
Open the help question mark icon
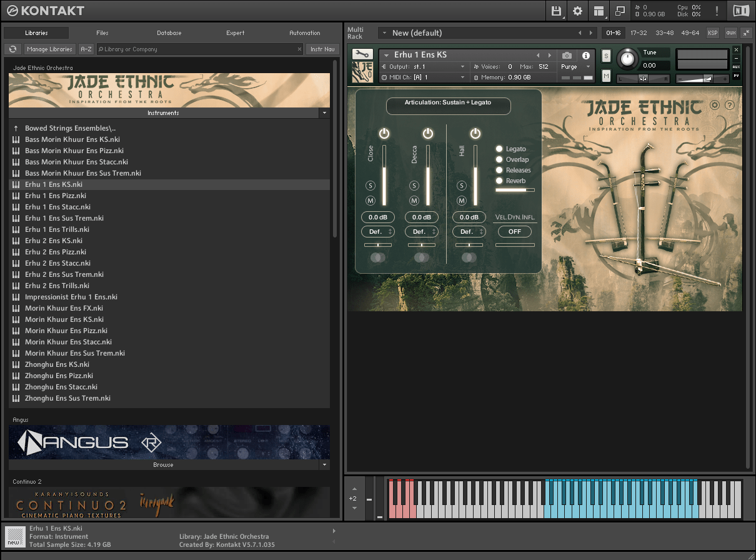[729, 106]
